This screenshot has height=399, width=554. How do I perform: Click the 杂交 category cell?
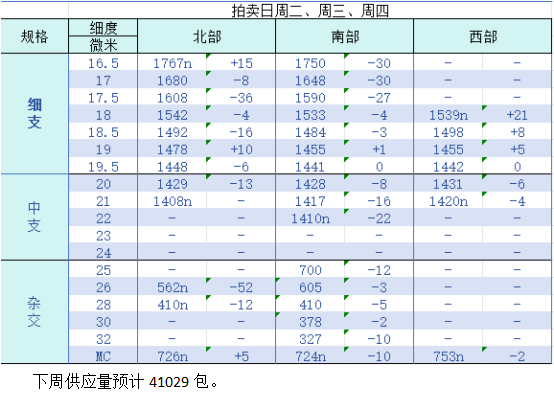point(34,312)
